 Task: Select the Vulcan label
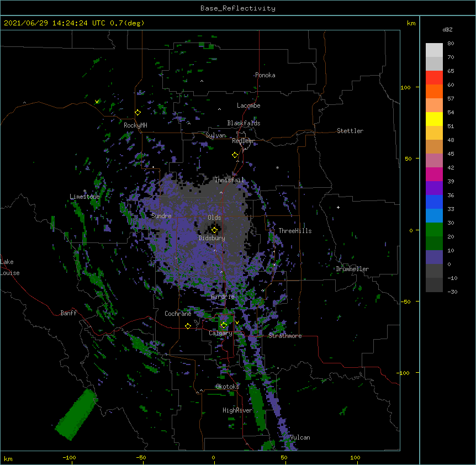[x=300, y=437]
